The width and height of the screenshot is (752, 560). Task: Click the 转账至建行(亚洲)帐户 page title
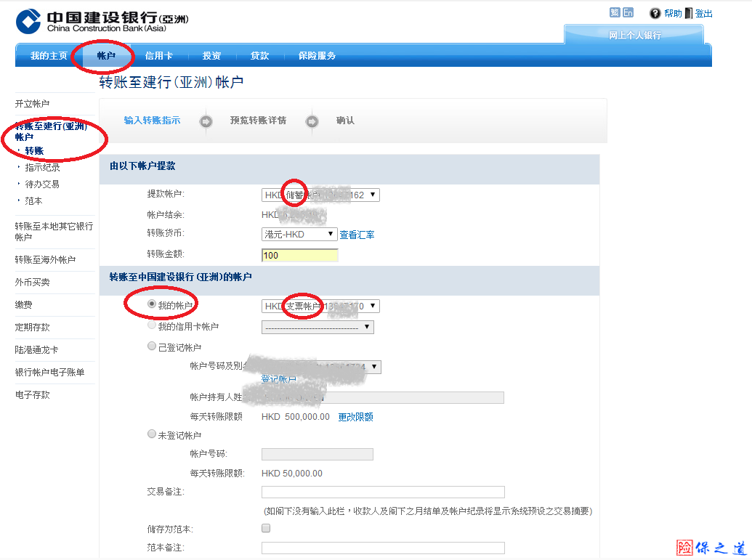171,82
